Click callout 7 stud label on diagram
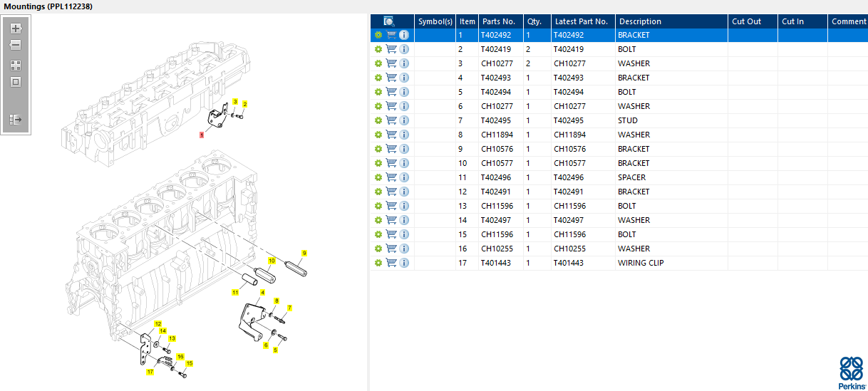The height and width of the screenshot is (391, 868). click(289, 308)
